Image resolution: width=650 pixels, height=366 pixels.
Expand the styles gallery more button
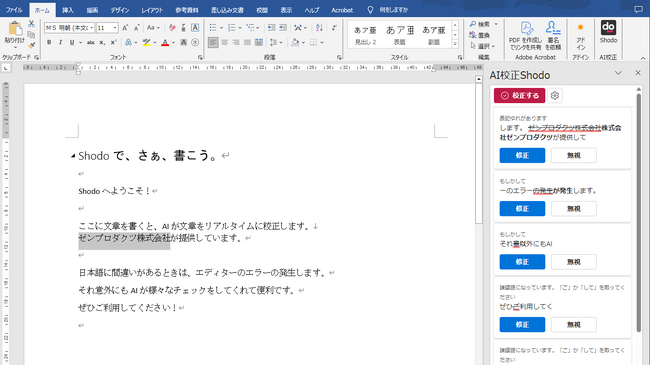point(455,44)
